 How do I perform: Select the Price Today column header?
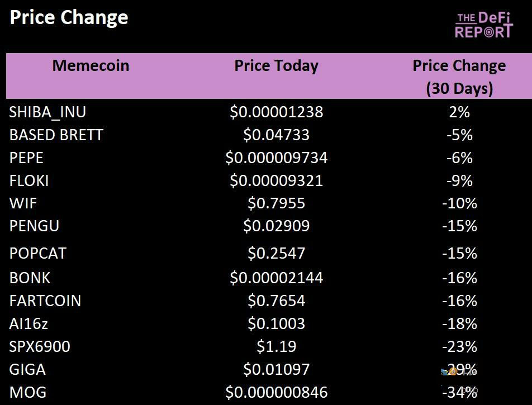click(276, 66)
